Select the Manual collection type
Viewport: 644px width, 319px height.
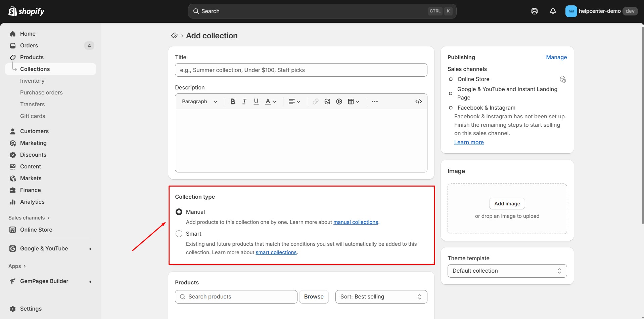(x=179, y=211)
